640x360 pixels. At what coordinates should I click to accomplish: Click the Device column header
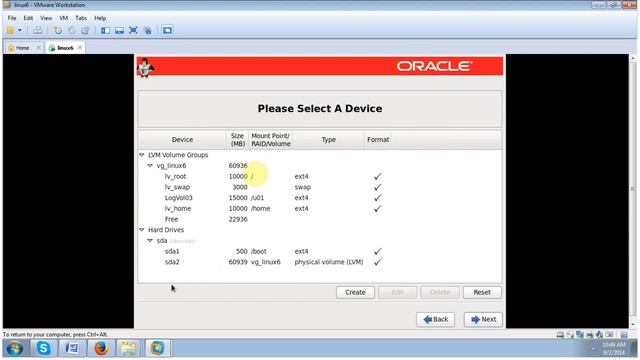point(182,140)
